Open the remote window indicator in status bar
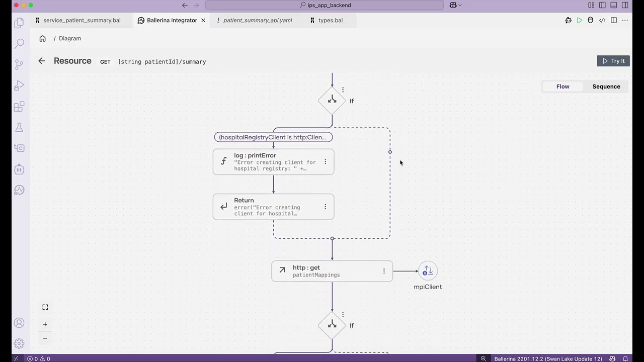This screenshot has height=362, width=644. click(16, 358)
